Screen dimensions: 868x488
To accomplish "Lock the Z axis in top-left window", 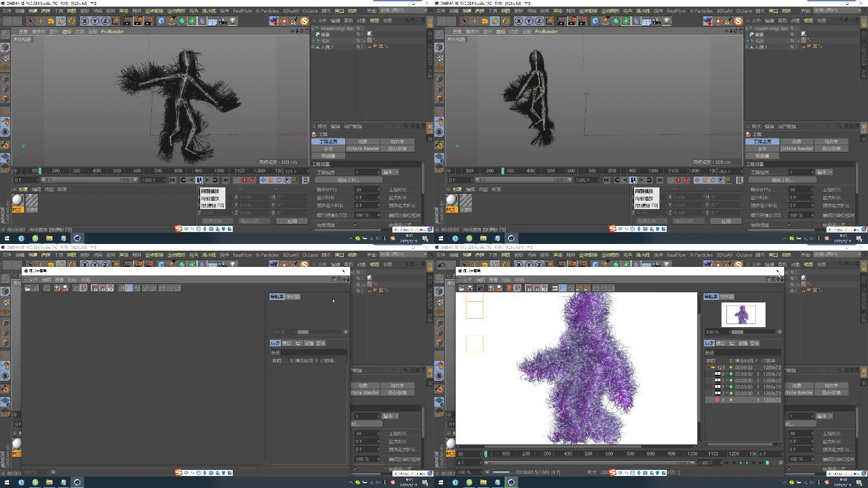I will click(x=105, y=21).
